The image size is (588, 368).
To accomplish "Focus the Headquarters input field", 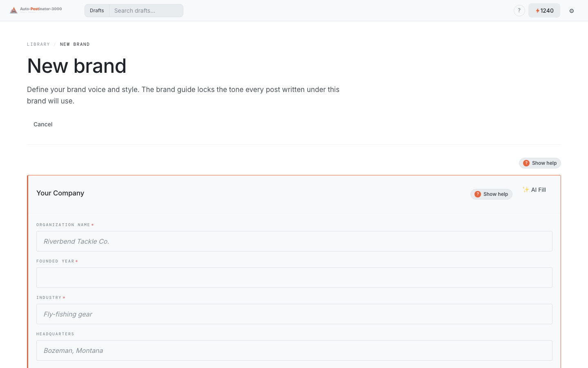I will 294,350.
